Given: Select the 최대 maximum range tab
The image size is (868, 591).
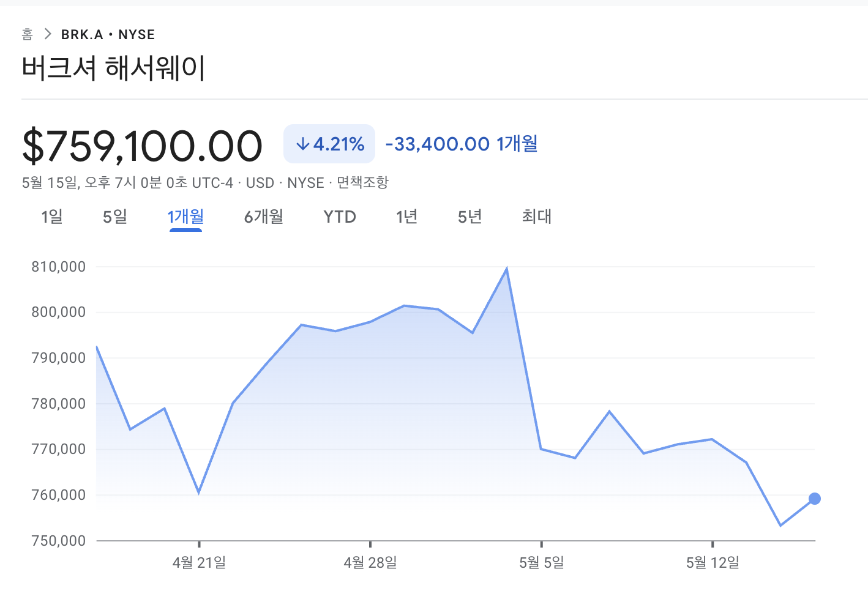Looking at the screenshot, I should [537, 217].
